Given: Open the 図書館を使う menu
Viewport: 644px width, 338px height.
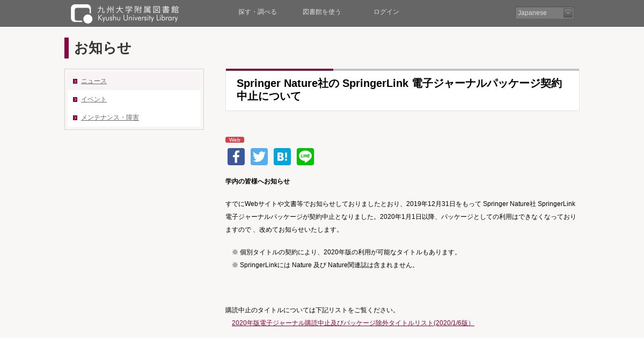Looking at the screenshot, I should click(322, 12).
